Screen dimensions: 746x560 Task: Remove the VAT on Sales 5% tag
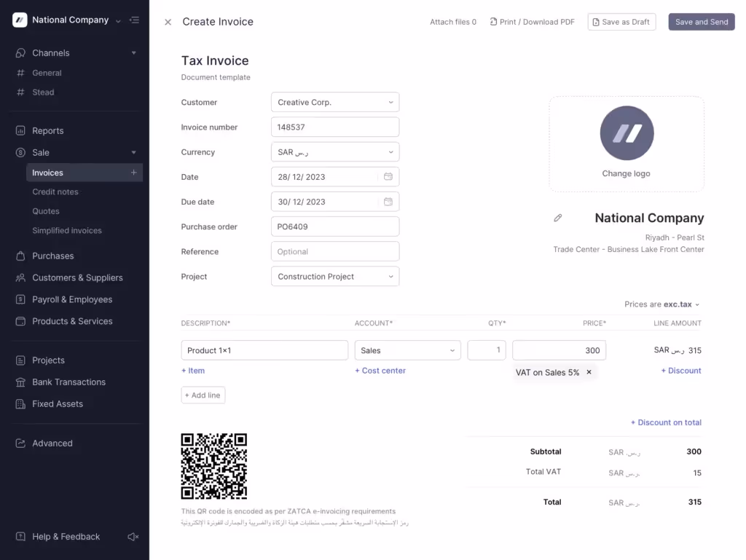pyautogui.click(x=589, y=372)
